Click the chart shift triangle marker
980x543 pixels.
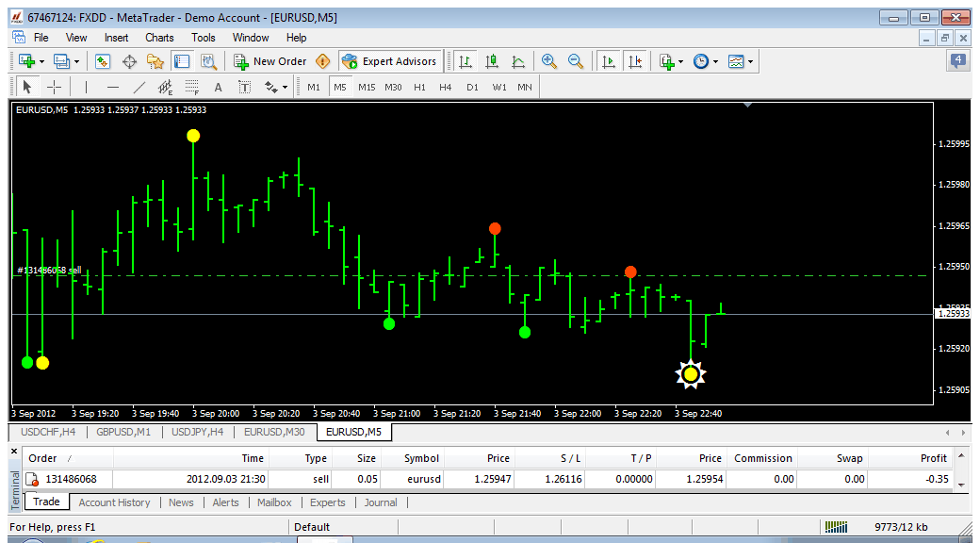coord(747,105)
